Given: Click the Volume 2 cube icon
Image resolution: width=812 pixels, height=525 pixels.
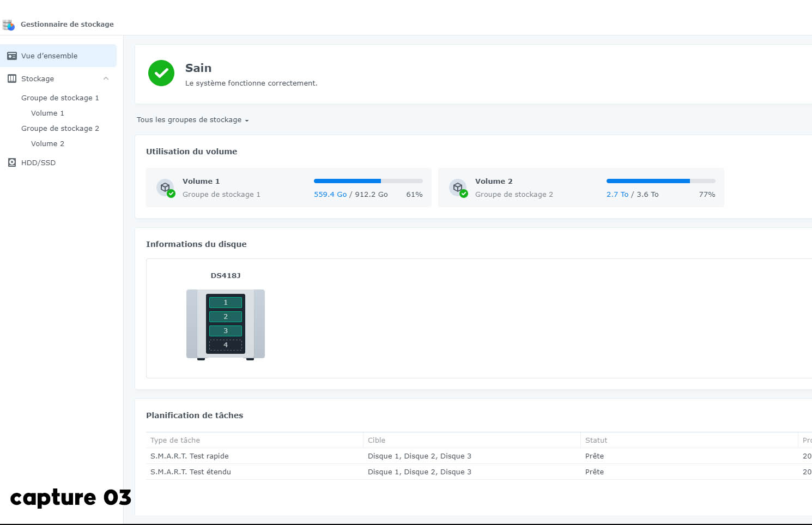Looking at the screenshot, I should [458, 188].
